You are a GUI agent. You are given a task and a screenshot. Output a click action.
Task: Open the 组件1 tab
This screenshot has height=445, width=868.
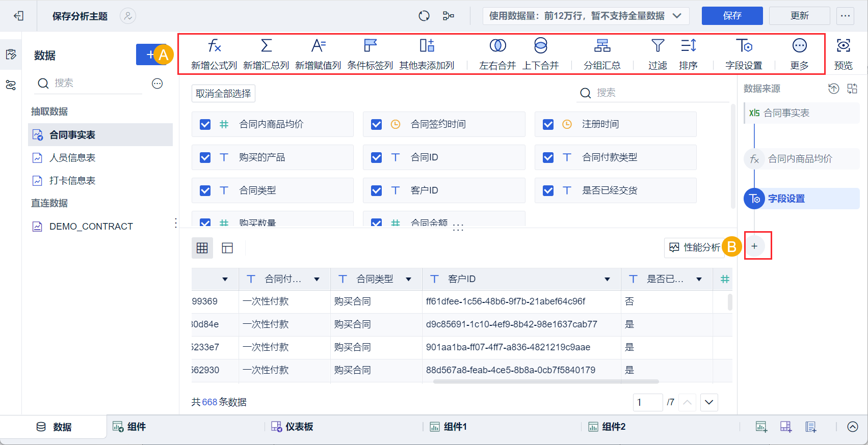click(x=449, y=427)
